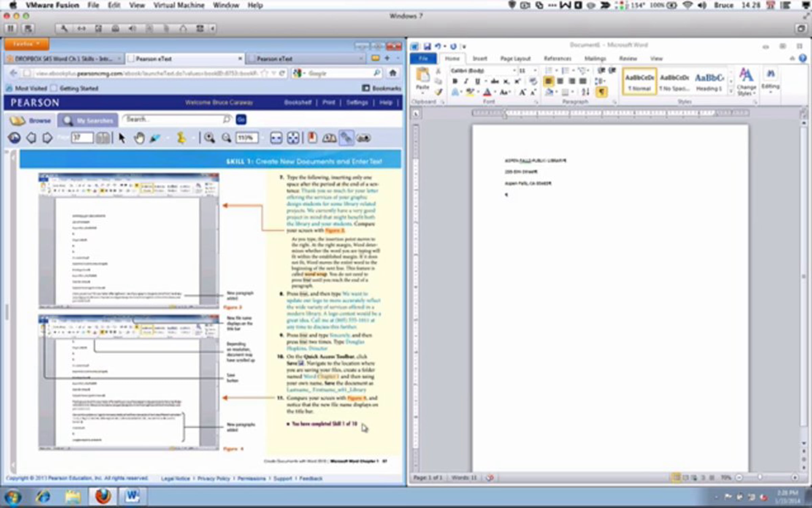Select the hand pan tool in eText
This screenshot has width=812, height=508.
point(139,138)
